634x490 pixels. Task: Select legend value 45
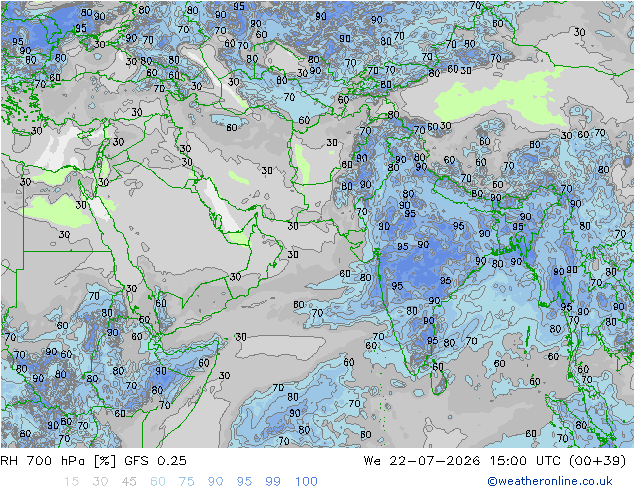coord(129,481)
